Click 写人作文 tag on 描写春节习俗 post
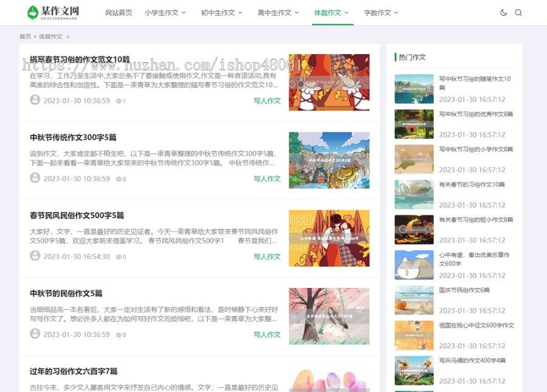 (267, 101)
